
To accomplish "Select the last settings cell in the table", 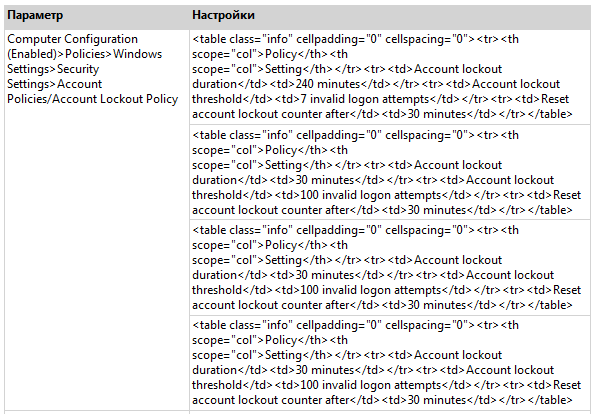I will click(390, 362).
